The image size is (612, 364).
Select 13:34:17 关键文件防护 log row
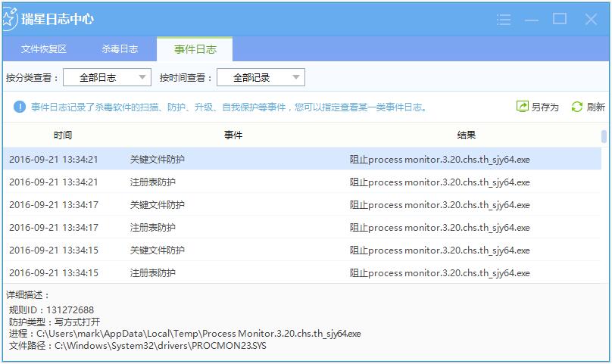pos(302,204)
